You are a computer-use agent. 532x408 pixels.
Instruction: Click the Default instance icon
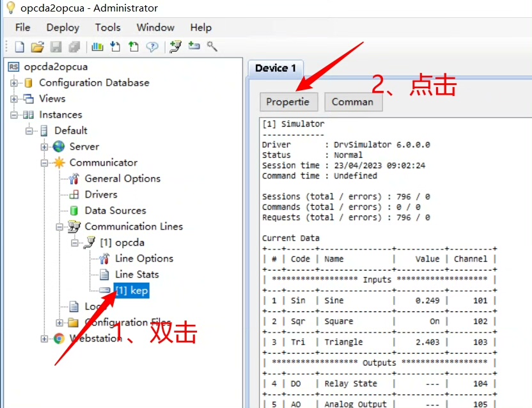point(43,130)
